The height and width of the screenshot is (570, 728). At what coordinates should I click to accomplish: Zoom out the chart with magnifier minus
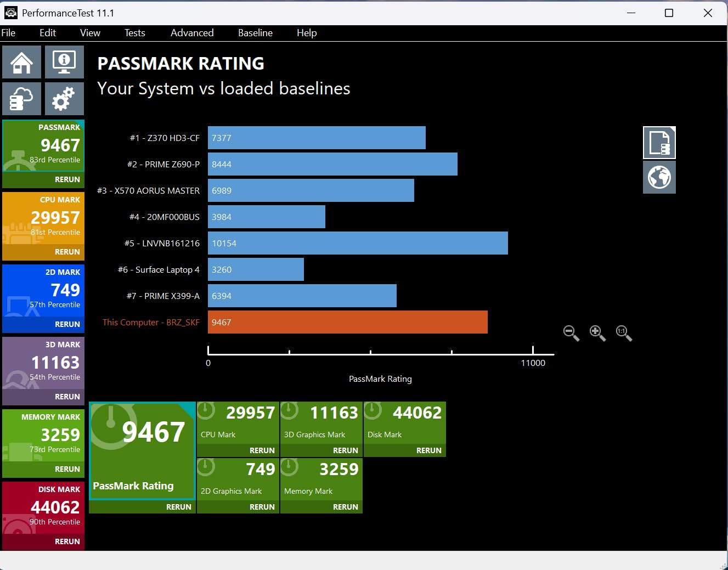(571, 332)
